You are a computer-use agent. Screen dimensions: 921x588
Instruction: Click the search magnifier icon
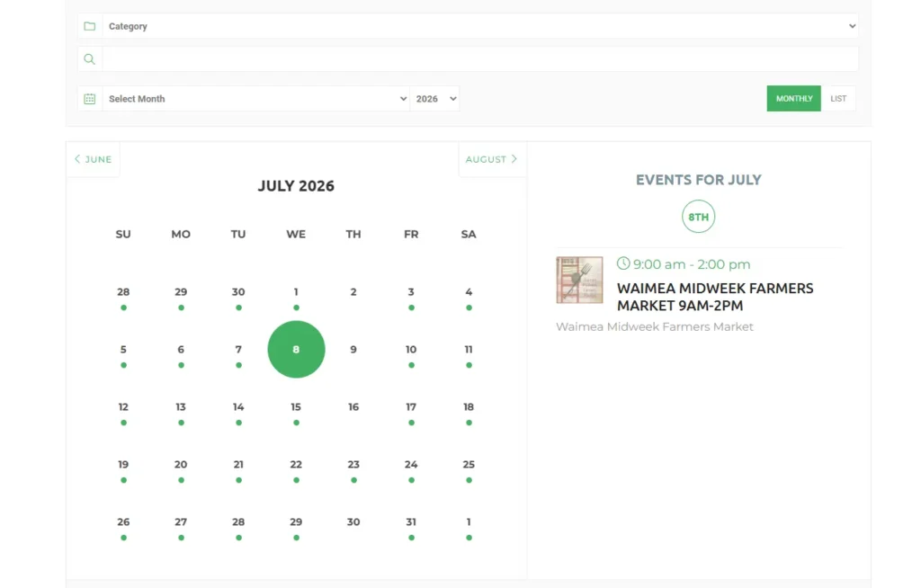(89, 58)
